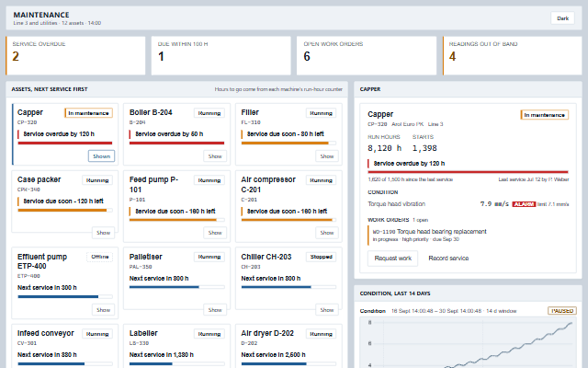Viewport: 588px width, 368px height.
Task: Click Palletiser blue service progress bar
Action: [x=176, y=287]
